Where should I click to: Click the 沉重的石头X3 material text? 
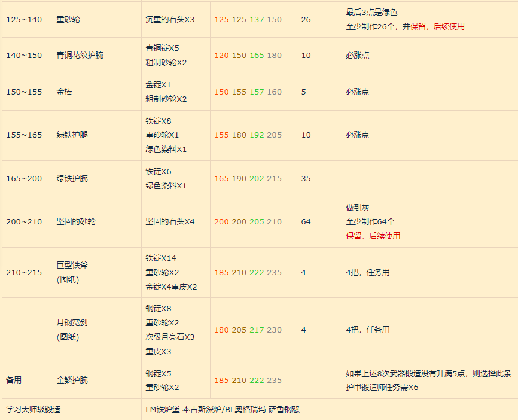170,19
